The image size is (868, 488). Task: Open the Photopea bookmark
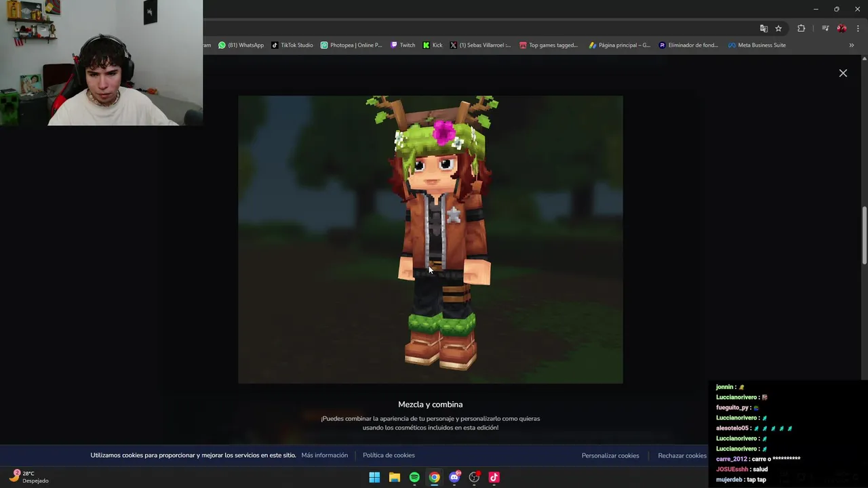351,45
